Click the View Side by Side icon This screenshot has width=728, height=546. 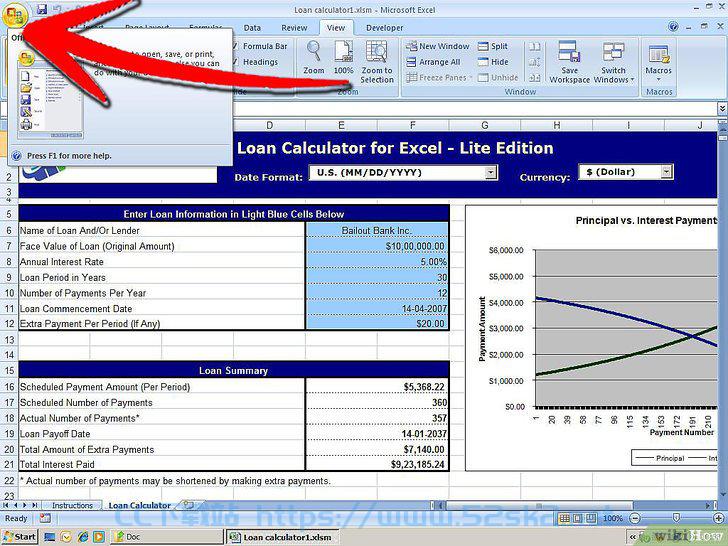[x=534, y=46]
